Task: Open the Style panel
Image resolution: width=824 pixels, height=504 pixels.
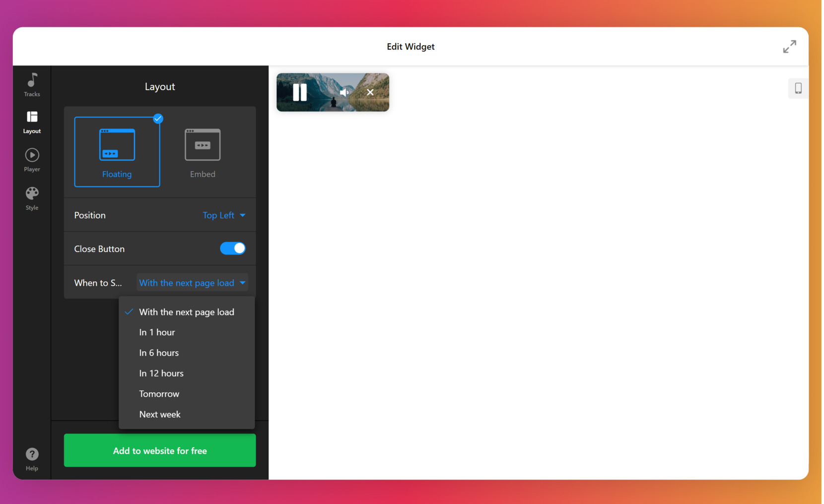Action: [31, 197]
